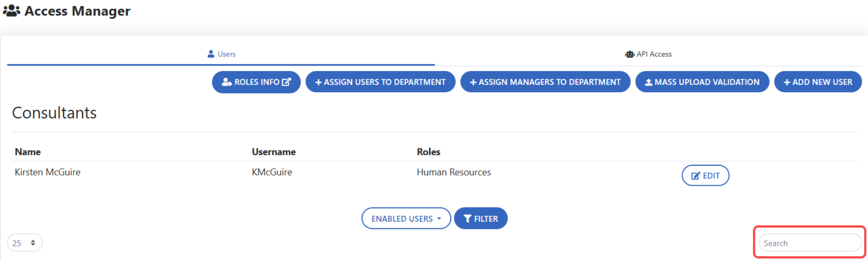Switch to the API Access tab
Screen dimensions: 868x261
[x=649, y=54]
